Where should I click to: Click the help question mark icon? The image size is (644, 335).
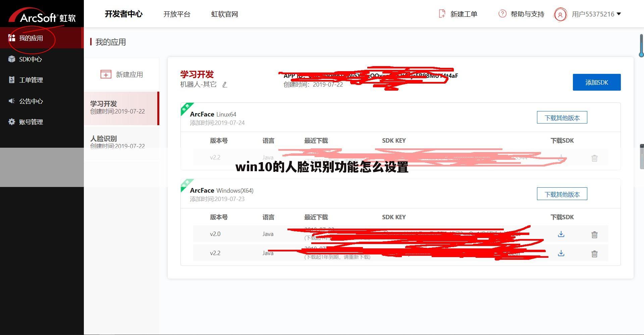[502, 14]
